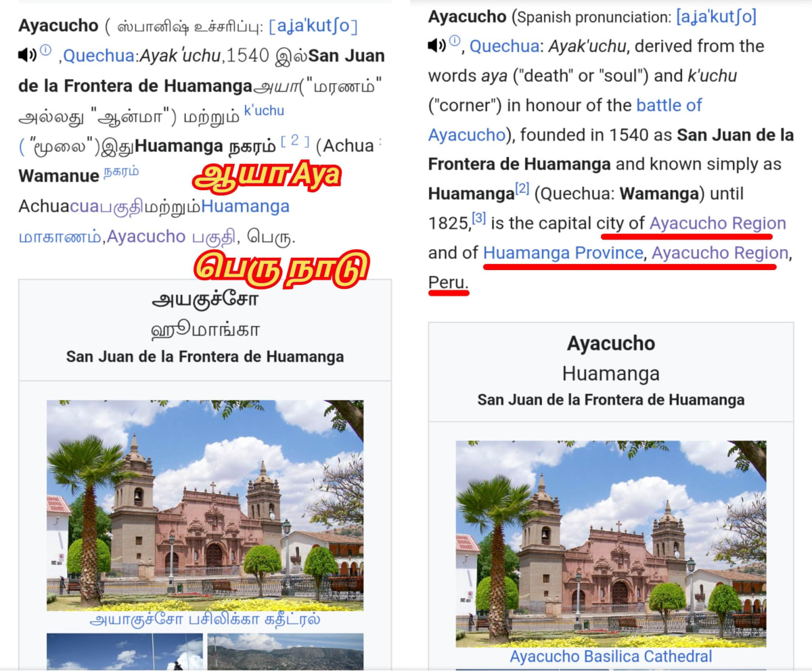This screenshot has width=812, height=672.
Task: Open the IPA pronunciation link in English page
Action: (x=716, y=17)
